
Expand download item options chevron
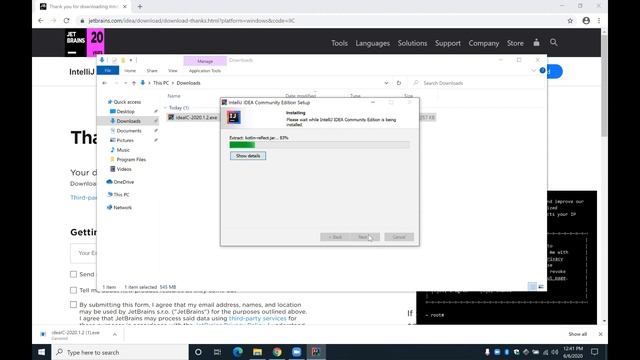[115, 335]
